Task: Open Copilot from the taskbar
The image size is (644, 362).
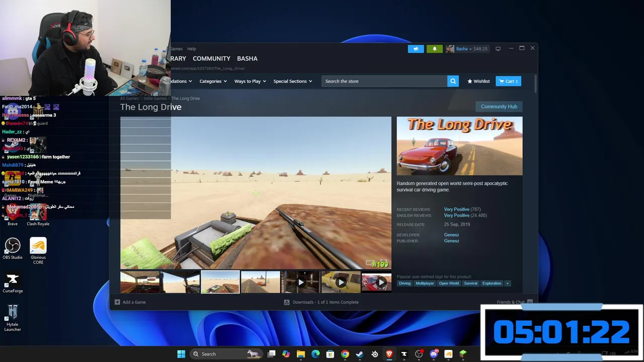Action: click(x=286, y=354)
